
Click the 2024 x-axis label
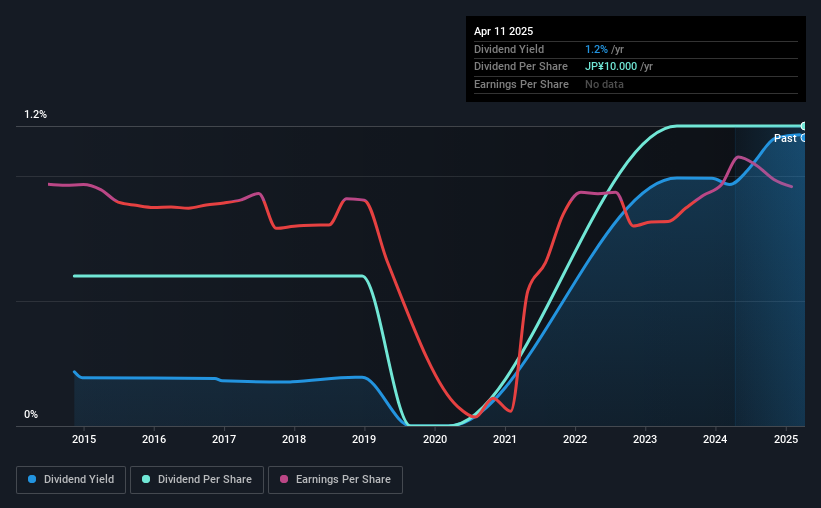[715, 439]
